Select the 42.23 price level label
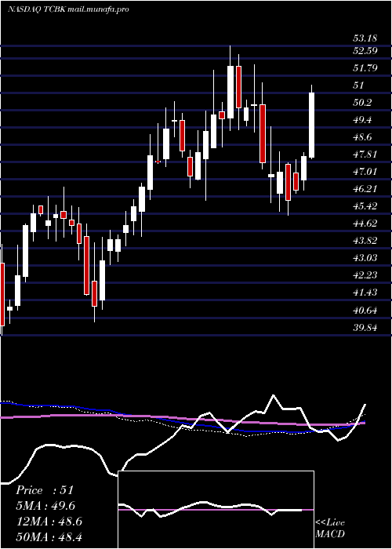 [x=365, y=275]
